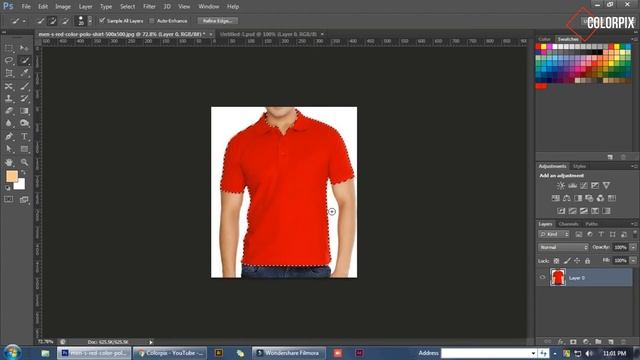Viewport: 640px width, 360px height.
Task: Select the Pen tool
Action: point(9,136)
